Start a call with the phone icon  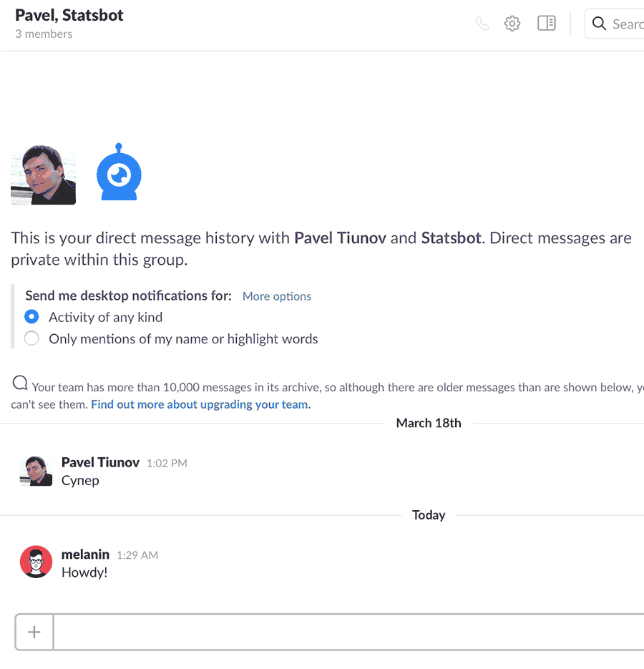[482, 24]
